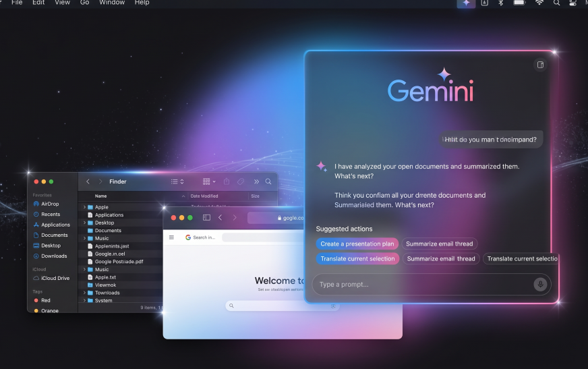Expand the Apple folder chevron
This screenshot has width=588, height=369.
point(84,207)
